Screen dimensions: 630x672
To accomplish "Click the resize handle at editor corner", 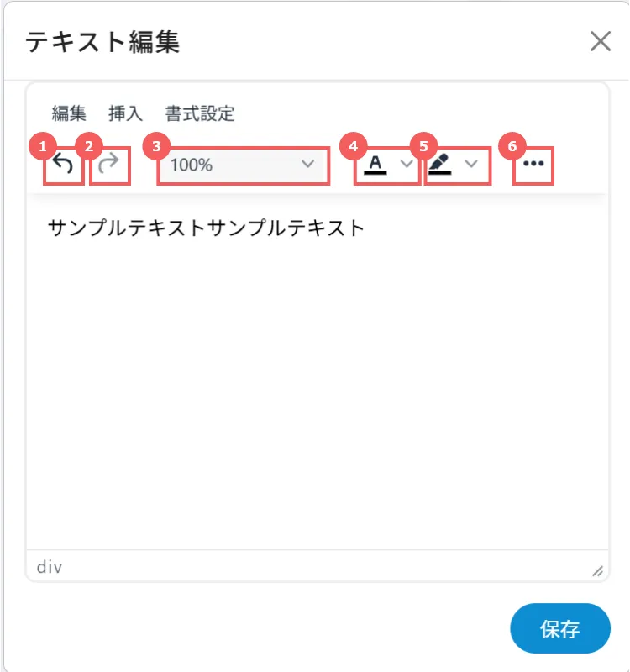I will point(597,570).
